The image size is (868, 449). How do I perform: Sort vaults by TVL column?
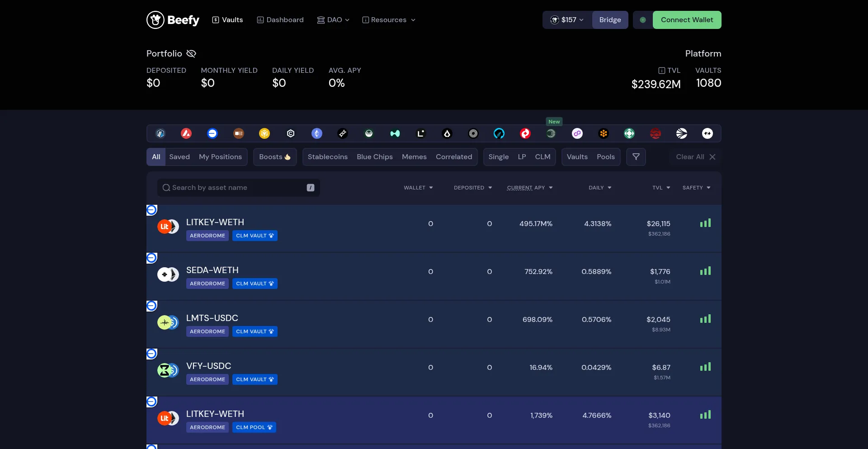pyautogui.click(x=661, y=188)
